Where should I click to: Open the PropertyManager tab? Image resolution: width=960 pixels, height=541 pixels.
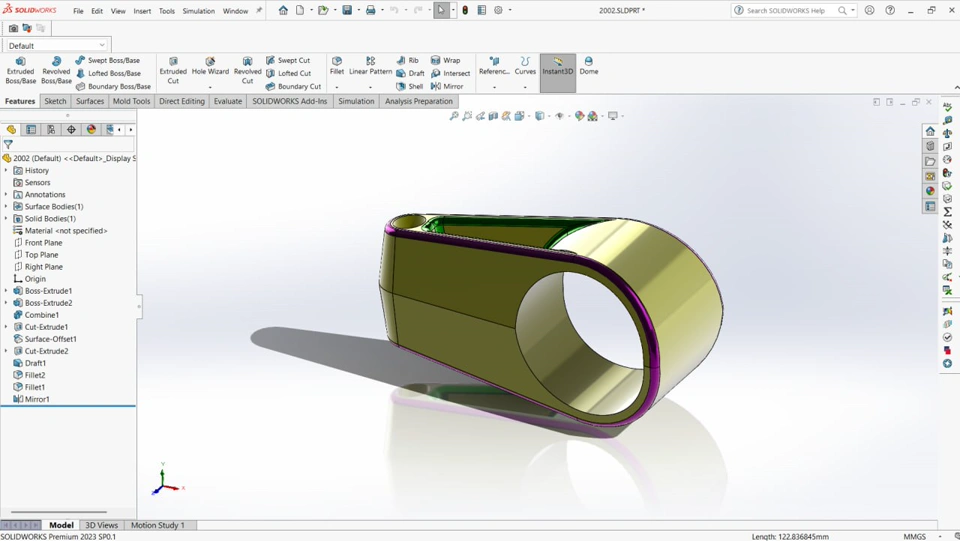(31, 129)
